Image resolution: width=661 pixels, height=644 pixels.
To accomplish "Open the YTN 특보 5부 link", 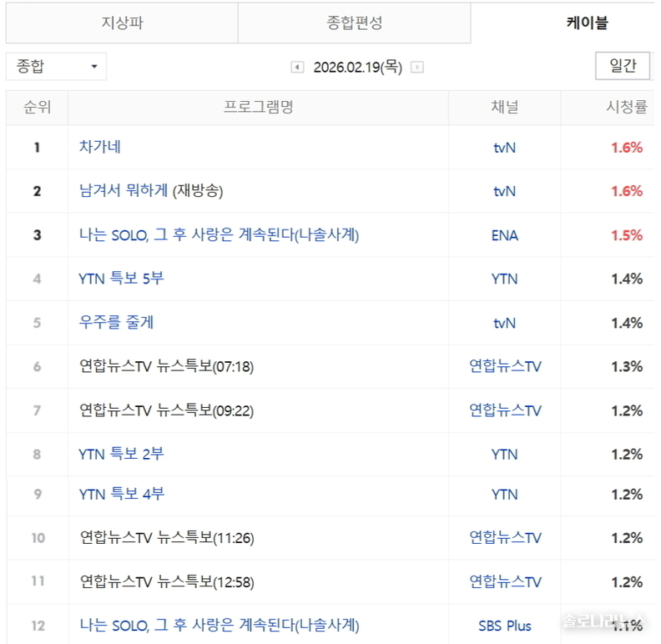I will [x=121, y=279].
